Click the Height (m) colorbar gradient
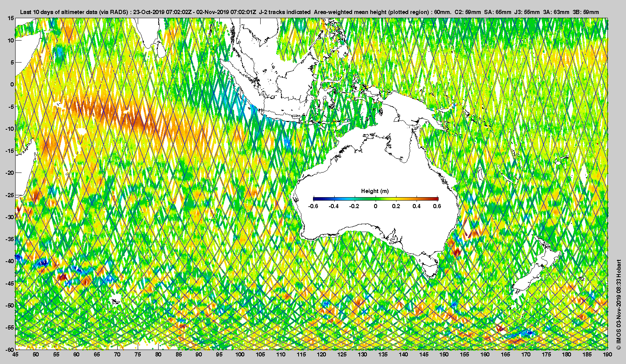This screenshot has width=626, height=364. (376, 199)
